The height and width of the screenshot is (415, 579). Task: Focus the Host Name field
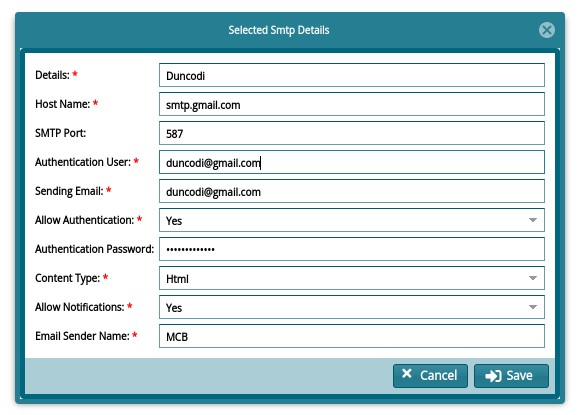point(352,104)
